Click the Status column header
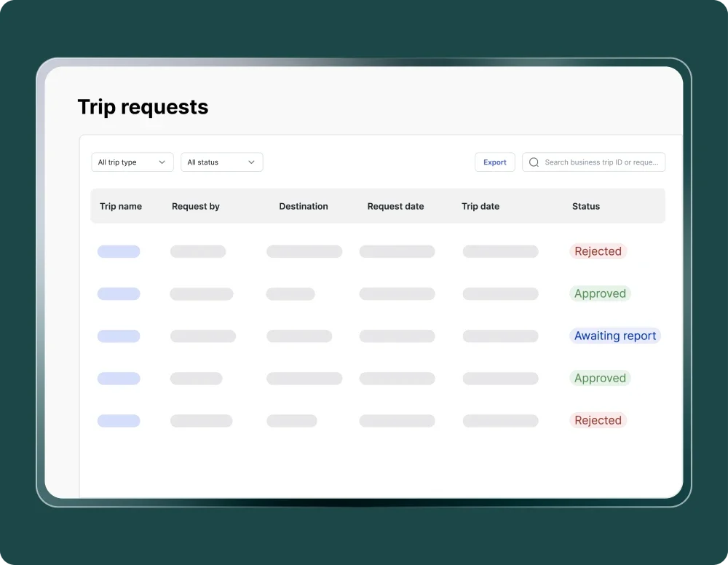The image size is (728, 565). [586, 206]
